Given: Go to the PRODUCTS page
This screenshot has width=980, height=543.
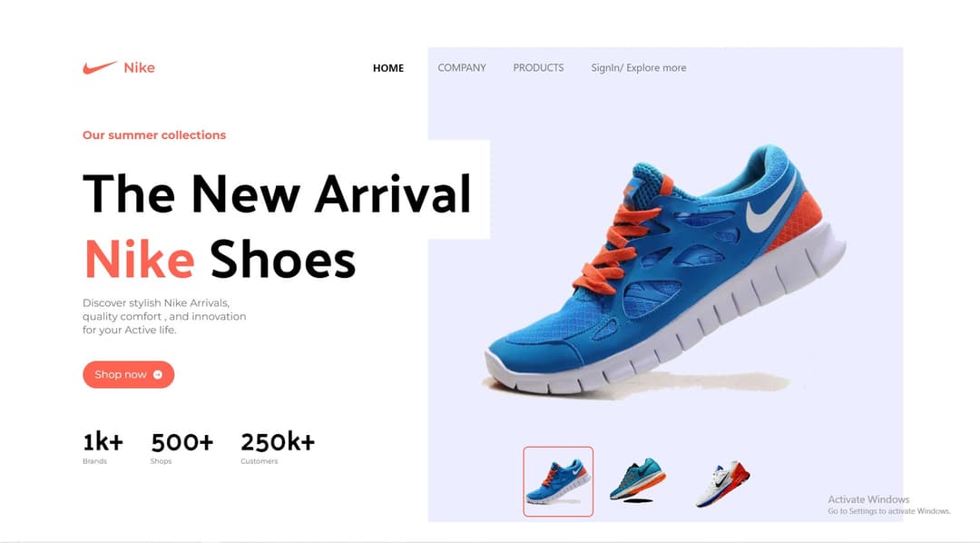Looking at the screenshot, I should tap(538, 67).
